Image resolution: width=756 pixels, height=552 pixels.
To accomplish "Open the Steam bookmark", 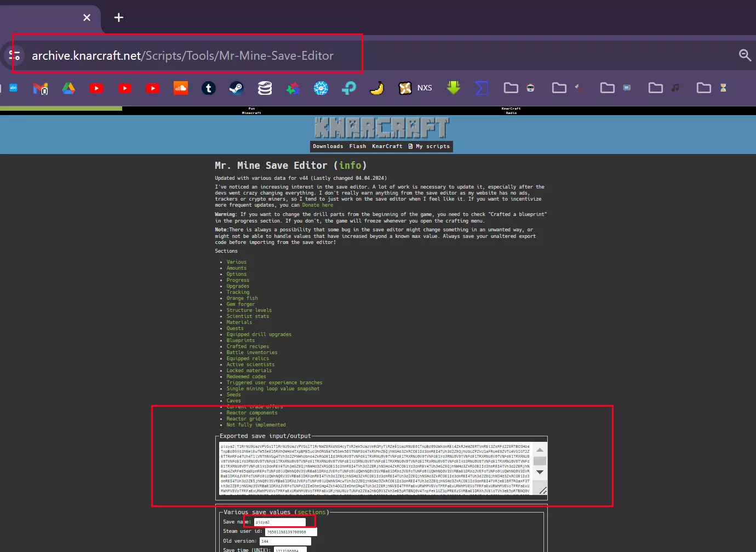I will (237, 88).
